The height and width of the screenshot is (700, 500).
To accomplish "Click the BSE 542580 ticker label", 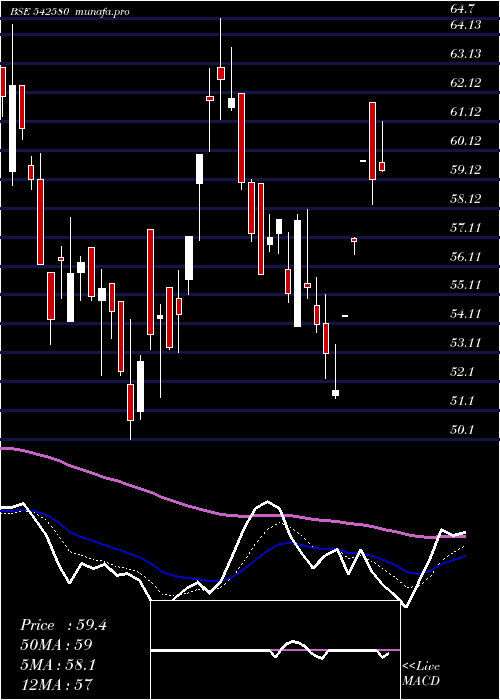I will coord(40,12).
